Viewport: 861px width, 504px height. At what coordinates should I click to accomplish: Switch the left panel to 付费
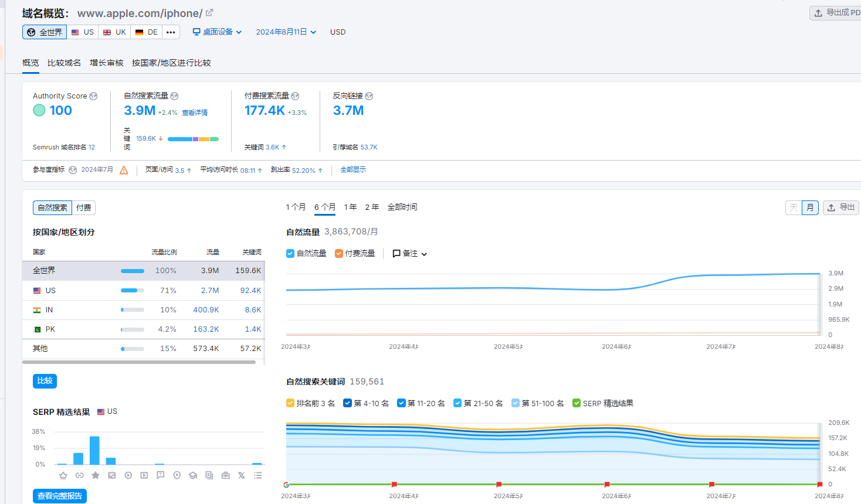pos(83,207)
